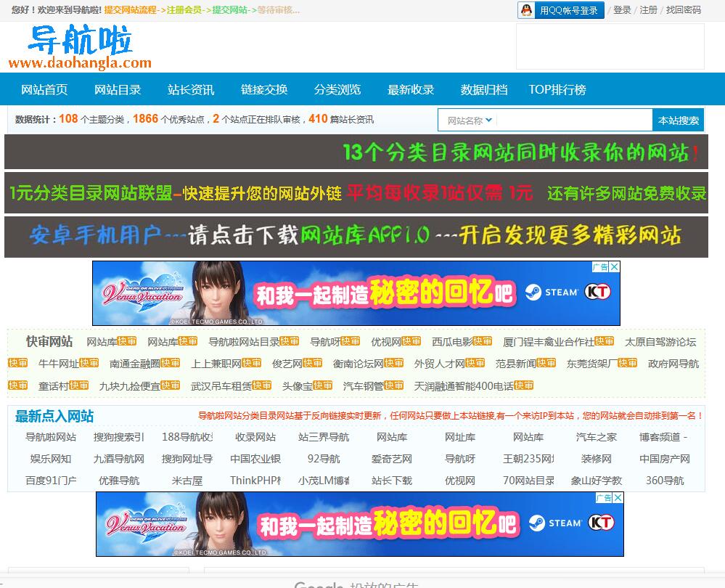Open the 网站目录 navigation menu item
Viewport: 725px width, 588px height.
pos(118,90)
